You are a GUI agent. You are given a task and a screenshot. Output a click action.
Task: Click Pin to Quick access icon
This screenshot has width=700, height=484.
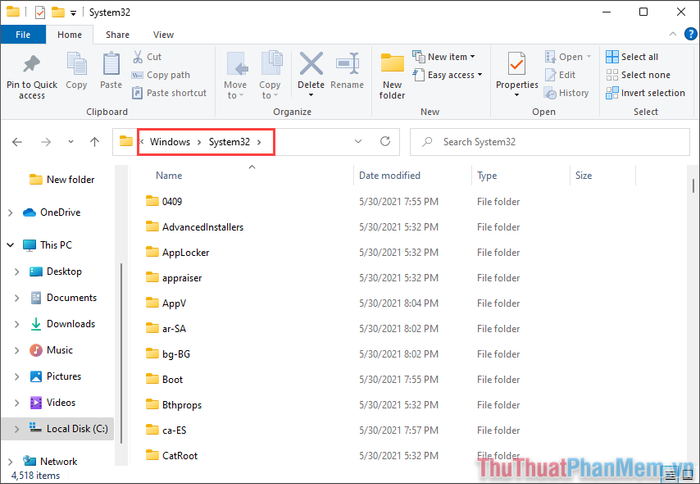pyautogui.click(x=32, y=64)
